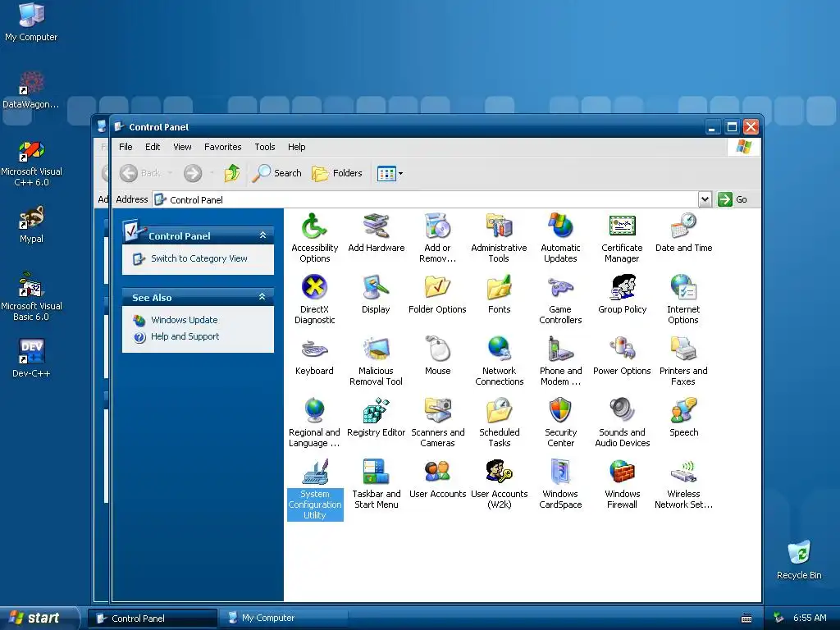
Task: Open Power Options icon
Action: [622, 356]
